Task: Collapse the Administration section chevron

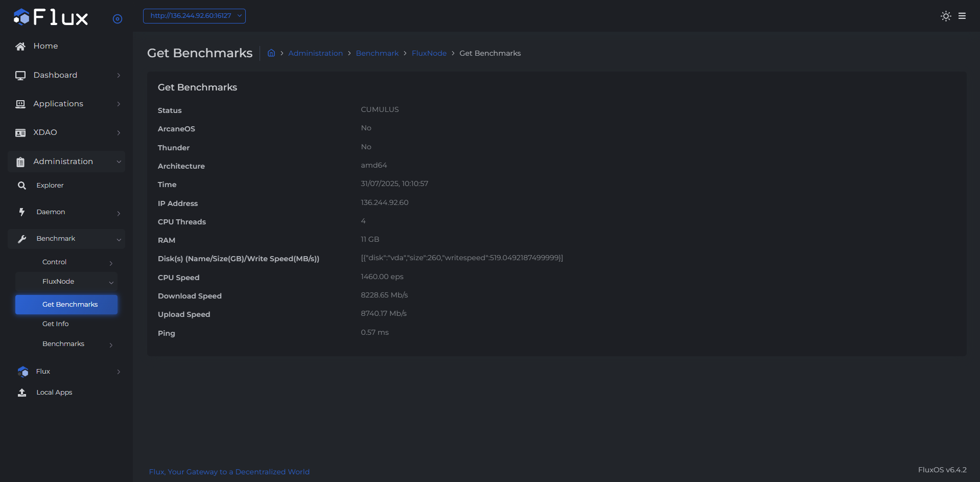Action: pyautogui.click(x=119, y=162)
